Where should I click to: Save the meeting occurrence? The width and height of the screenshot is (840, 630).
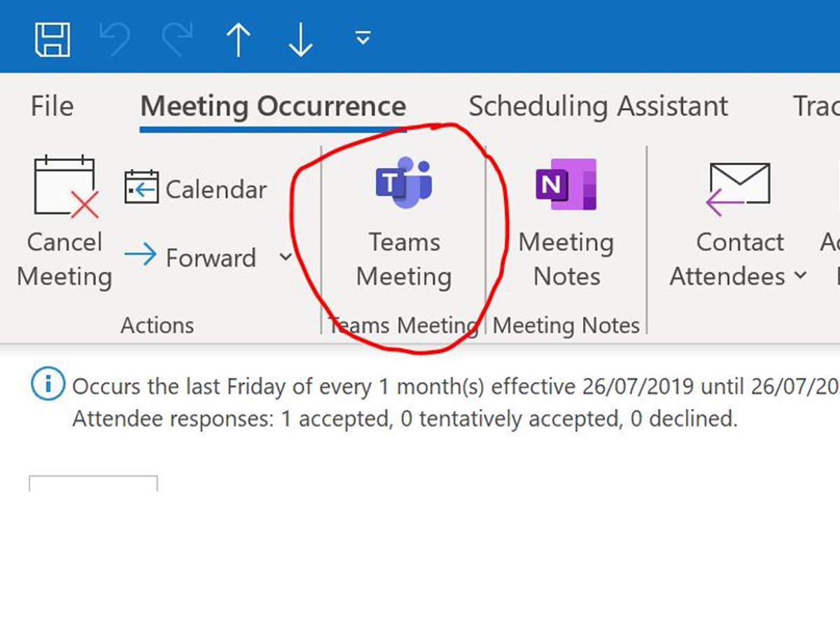[x=52, y=38]
